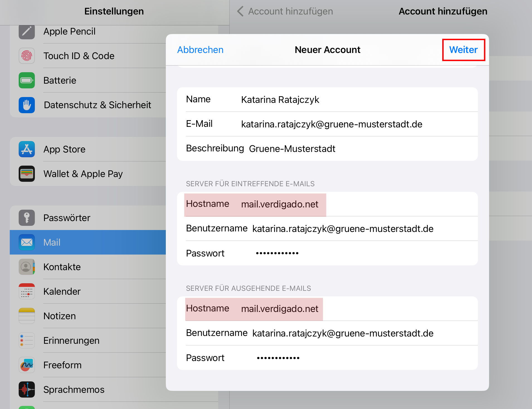
Task: Tap the Kontakte icon
Action: coord(27,267)
